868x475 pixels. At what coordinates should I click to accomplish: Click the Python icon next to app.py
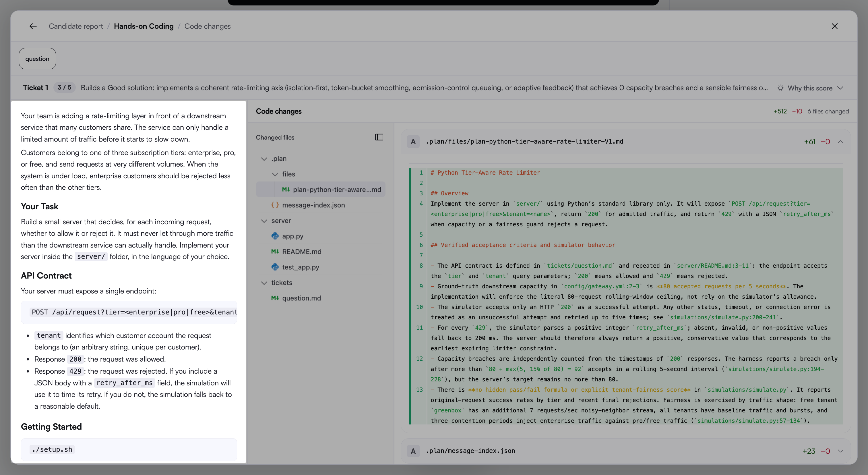(x=275, y=236)
